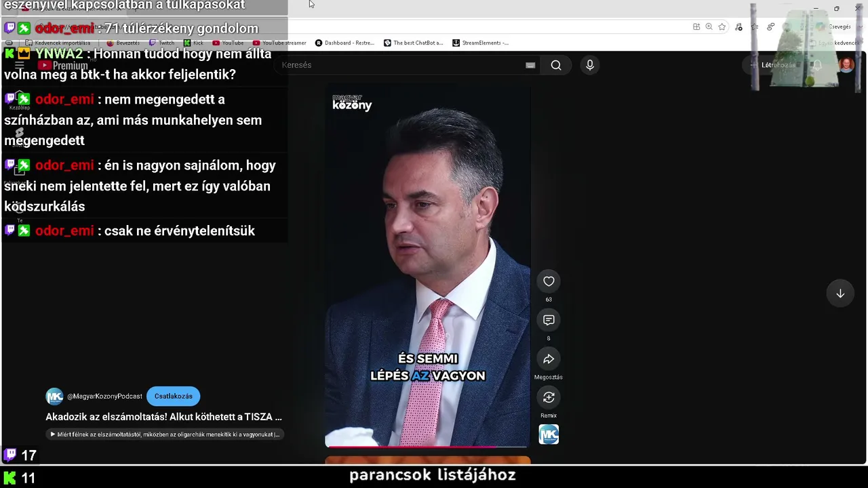Open the Létrehozás create button
The height and width of the screenshot is (488, 868).
[772, 65]
